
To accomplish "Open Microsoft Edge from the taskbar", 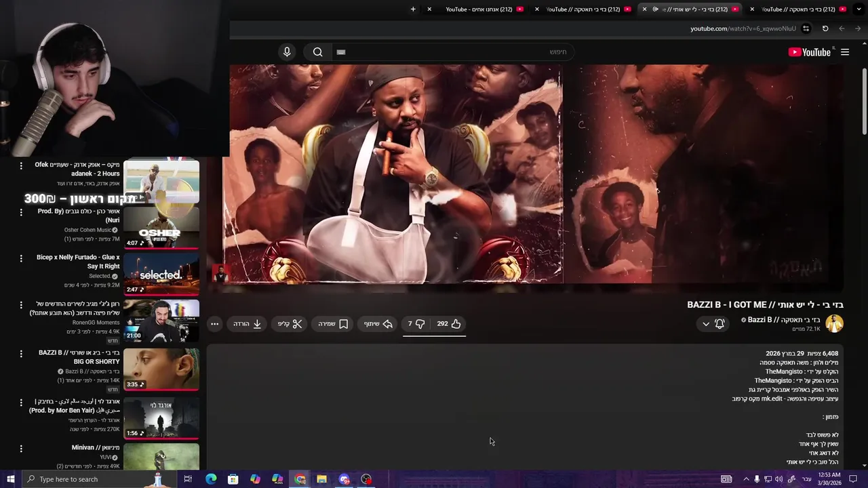I will tap(211, 479).
